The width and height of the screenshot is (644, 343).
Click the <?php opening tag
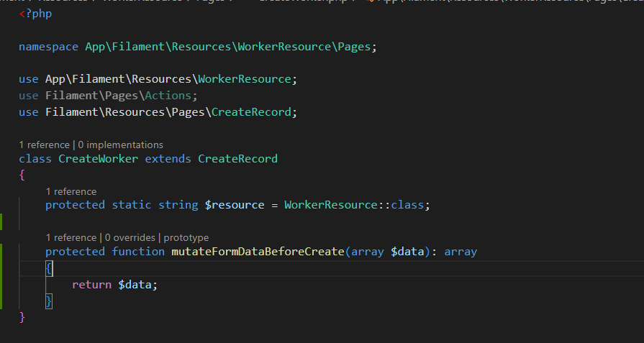tap(35, 14)
